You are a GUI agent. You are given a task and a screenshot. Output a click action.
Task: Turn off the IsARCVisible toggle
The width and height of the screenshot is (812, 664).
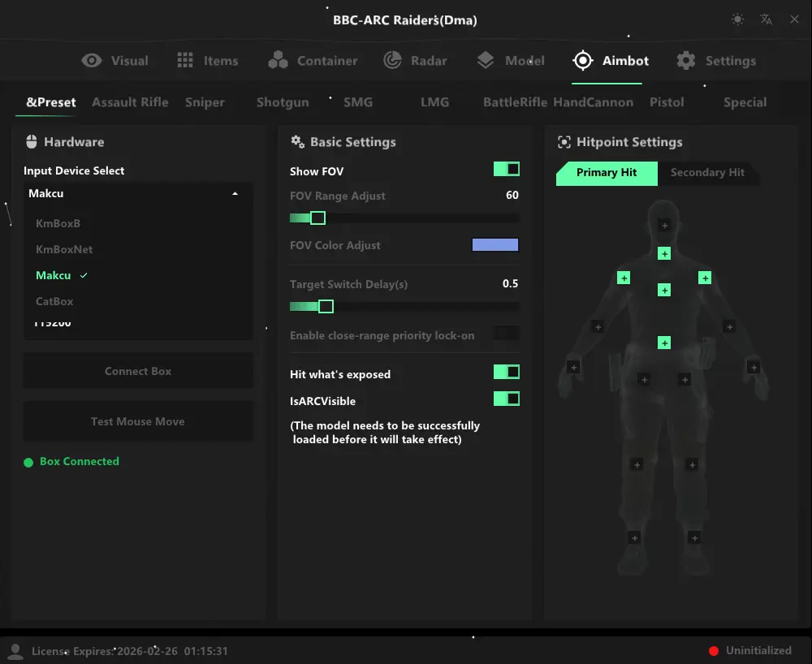(506, 399)
